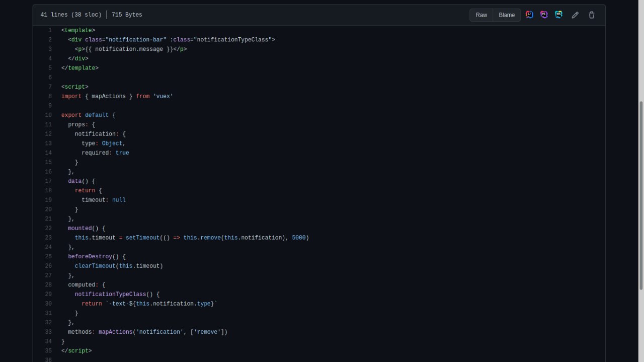Click the "notification-bar" class string
This screenshot has height=362, width=644.
coord(136,40)
